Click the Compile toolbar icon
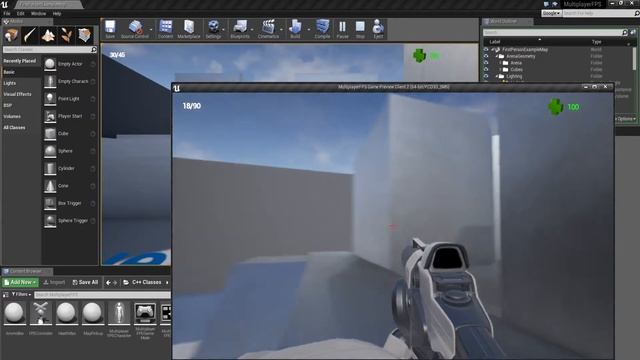Image resolution: width=640 pixels, height=360 pixels. 322,29
